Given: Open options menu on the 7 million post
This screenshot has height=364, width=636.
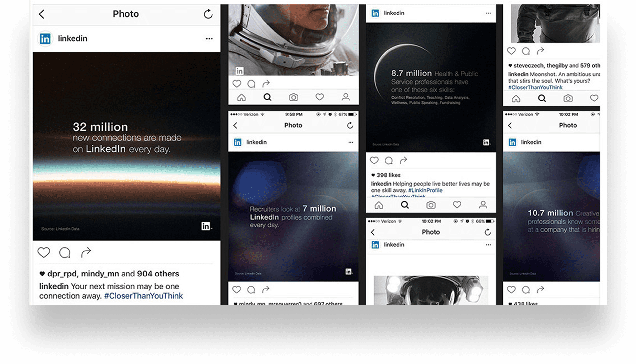Looking at the screenshot, I should click(351, 142).
